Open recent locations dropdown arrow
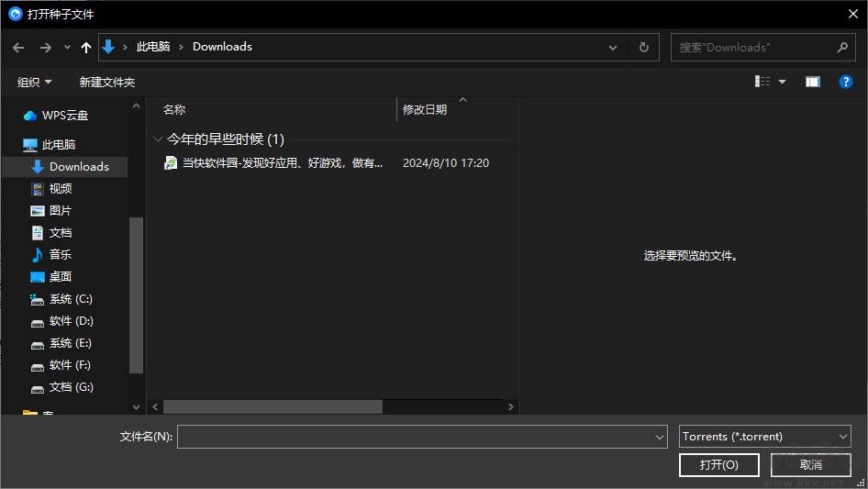The image size is (868, 489). pyautogui.click(x=67, y=48)
